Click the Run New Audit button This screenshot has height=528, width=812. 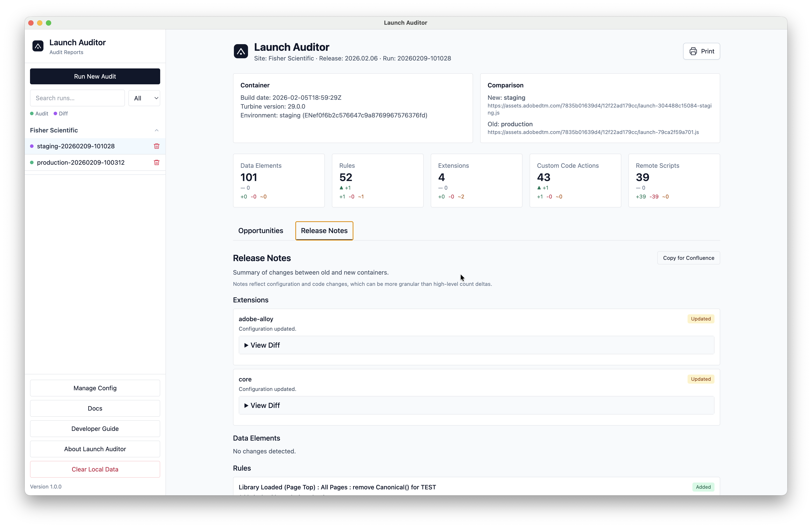95,76
